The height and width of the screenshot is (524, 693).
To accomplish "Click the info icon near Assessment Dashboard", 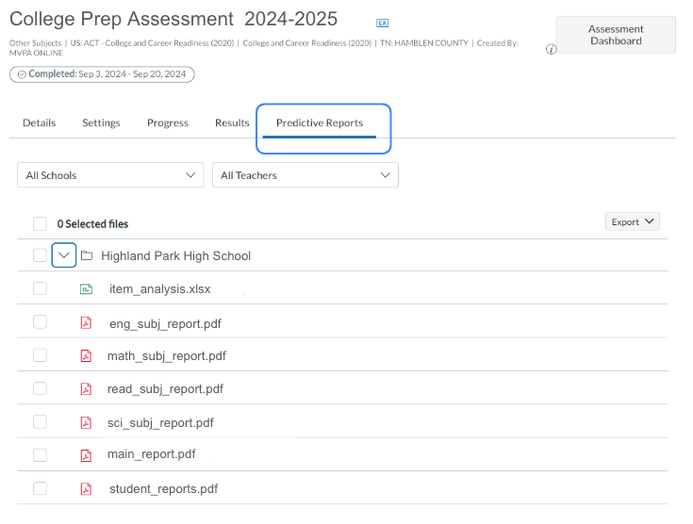I will coord(551,49).
